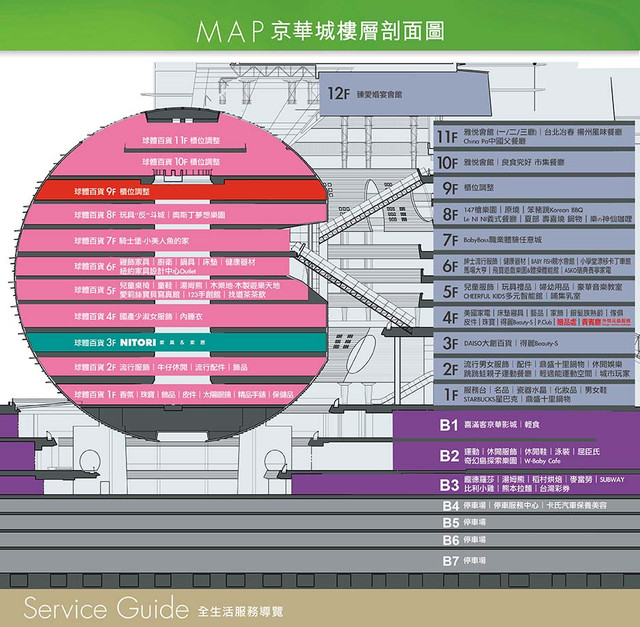Click the 'Service Guide' footer heading

[x=106, y=608]
